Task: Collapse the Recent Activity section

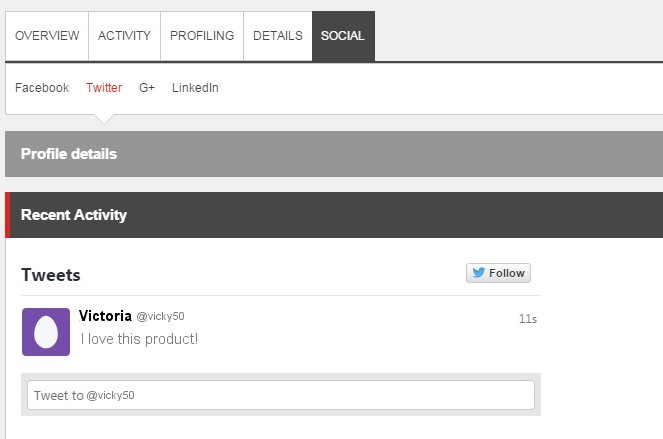Action: click(334, 215)
